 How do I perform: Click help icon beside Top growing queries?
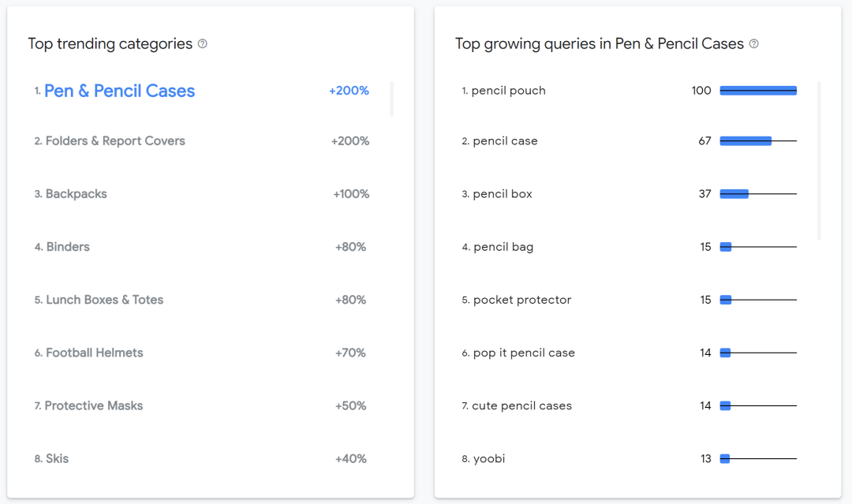754,44
